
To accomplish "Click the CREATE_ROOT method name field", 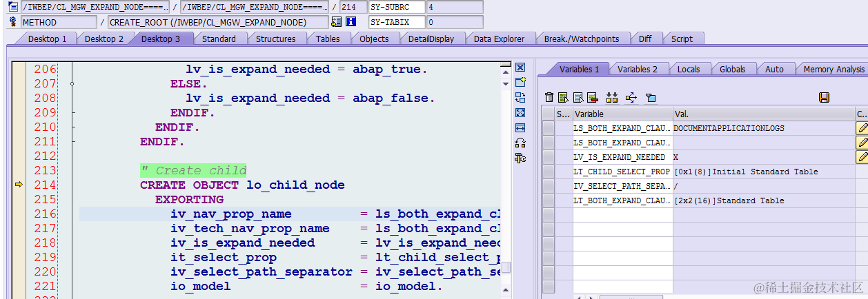I will 218,22.
